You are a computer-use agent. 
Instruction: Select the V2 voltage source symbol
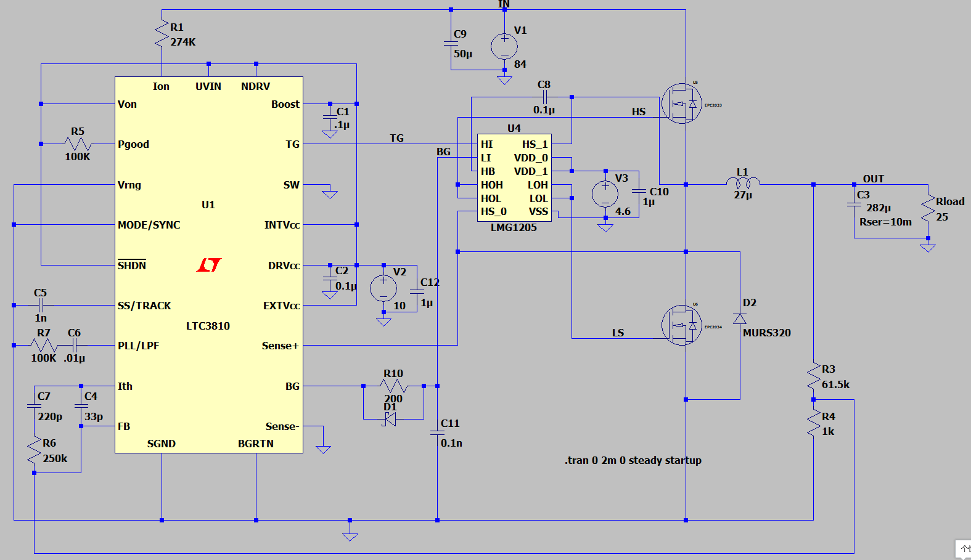383,288
